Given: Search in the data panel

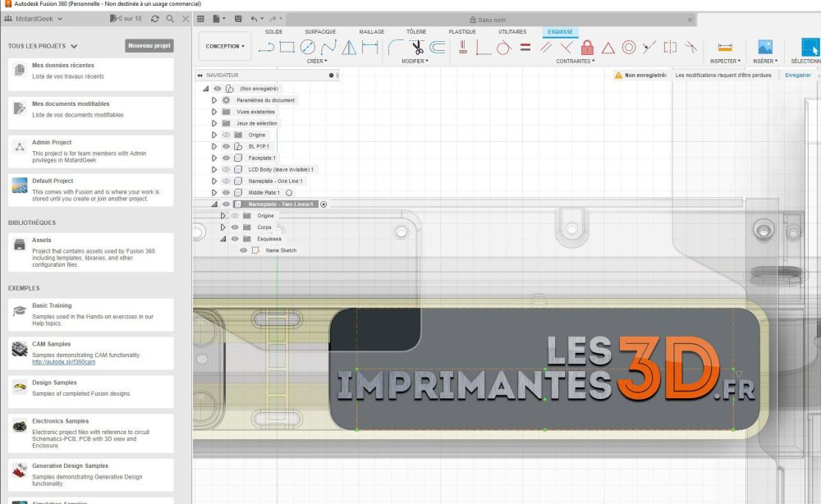Looking at the screenshot, I should 170,19.
